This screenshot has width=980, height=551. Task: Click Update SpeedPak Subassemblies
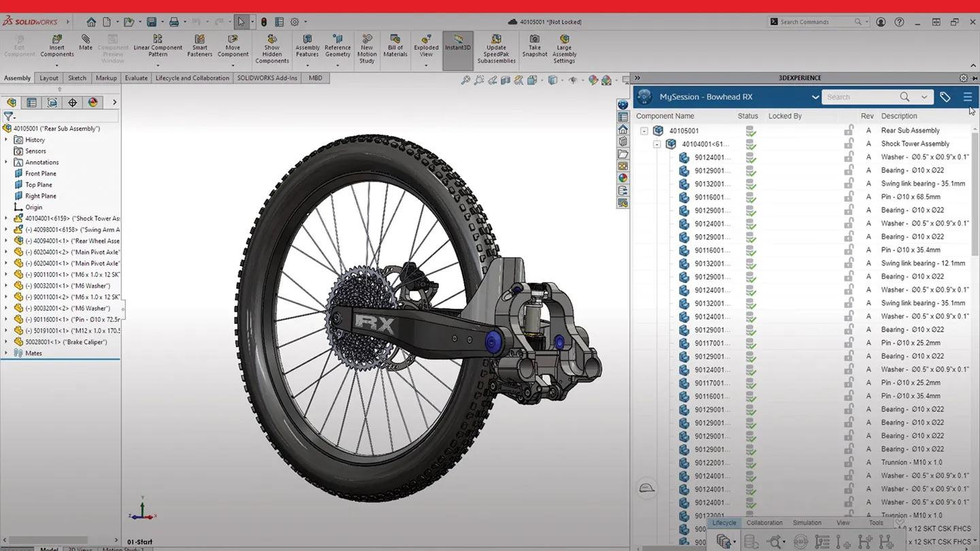click(x=496, y=45)
